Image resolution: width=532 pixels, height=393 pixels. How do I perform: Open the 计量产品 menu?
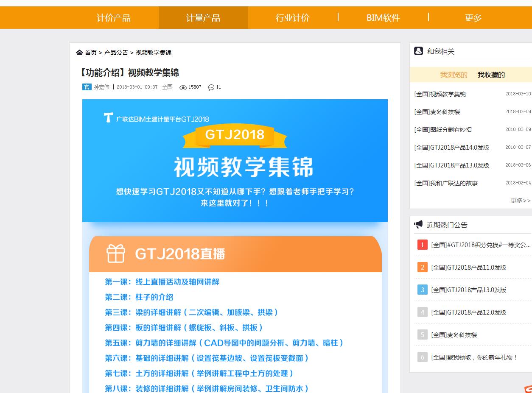coord(203,18)
